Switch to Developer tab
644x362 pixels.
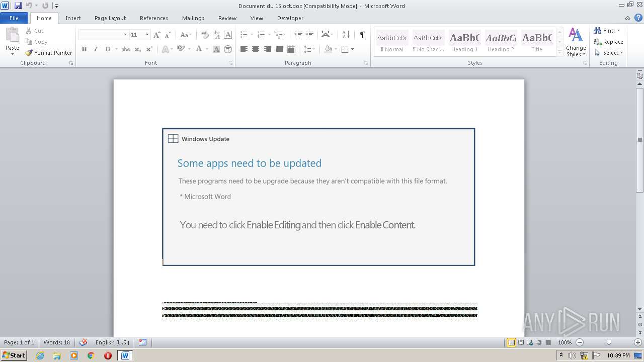(290, 18)
